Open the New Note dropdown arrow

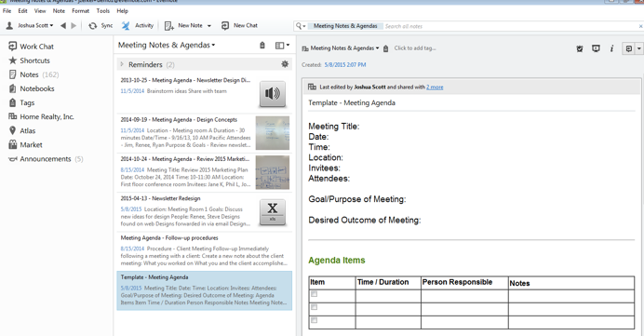tap(209, 26)
